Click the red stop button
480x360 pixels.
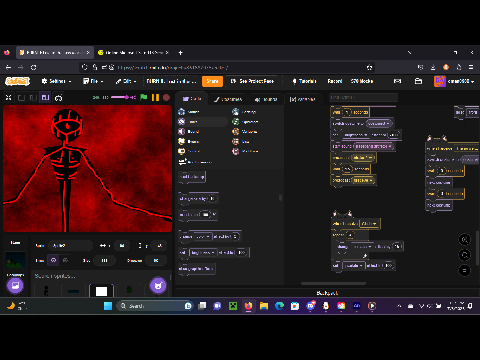tap(166, 98)
